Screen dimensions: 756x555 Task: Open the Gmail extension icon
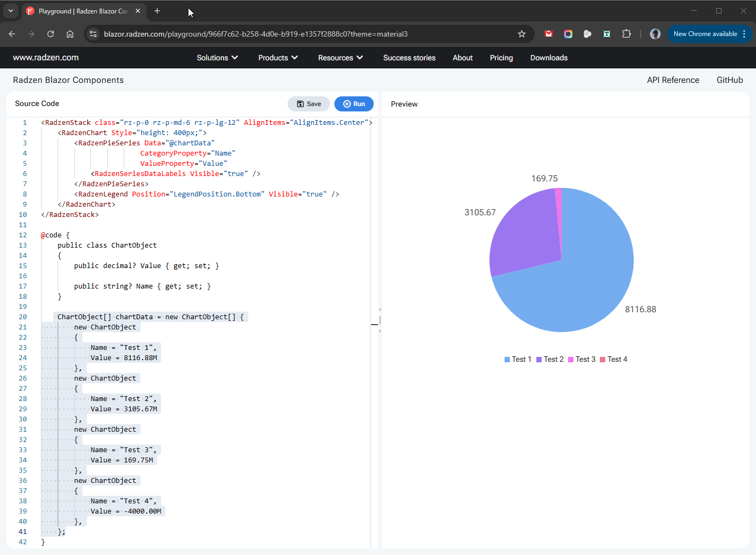click(548, 34)
